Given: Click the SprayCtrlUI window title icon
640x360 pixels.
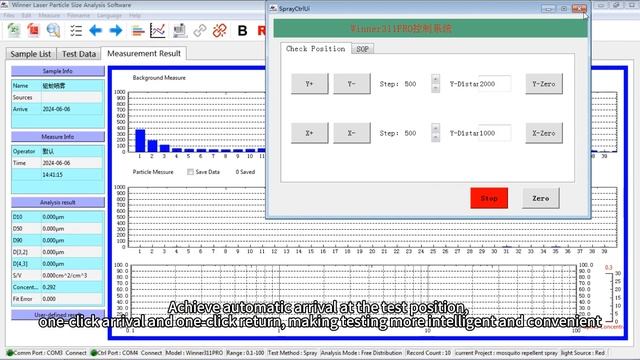Looking at the screenshot, I should click(x=273, y=8).
